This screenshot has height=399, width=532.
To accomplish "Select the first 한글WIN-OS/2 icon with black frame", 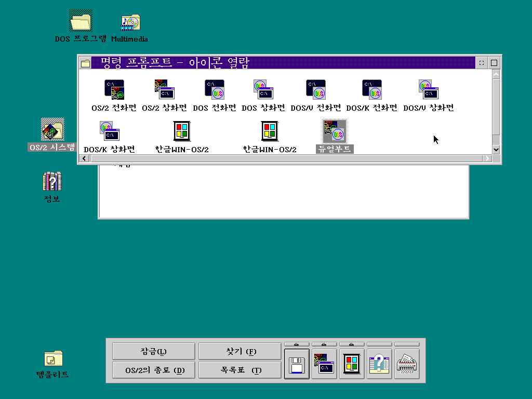I will point(182,131).
